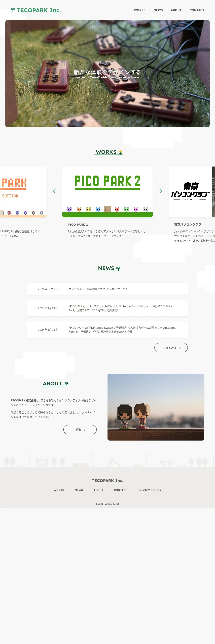Click the NEWS section heading
Image resolution: width=215 pixels, height=644 pixels.
pos(106,268)
